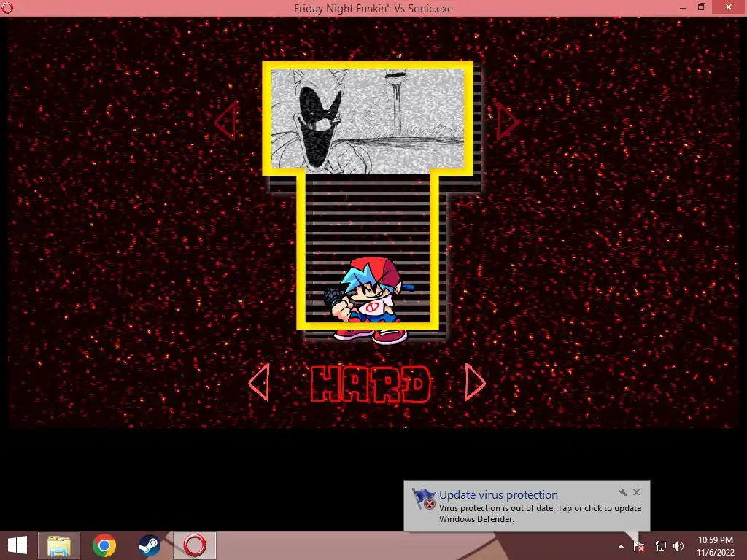Viewport: 747px width, 560px height.
Task: Open File Explorer from the taskbar
Action: click(59, 545)
